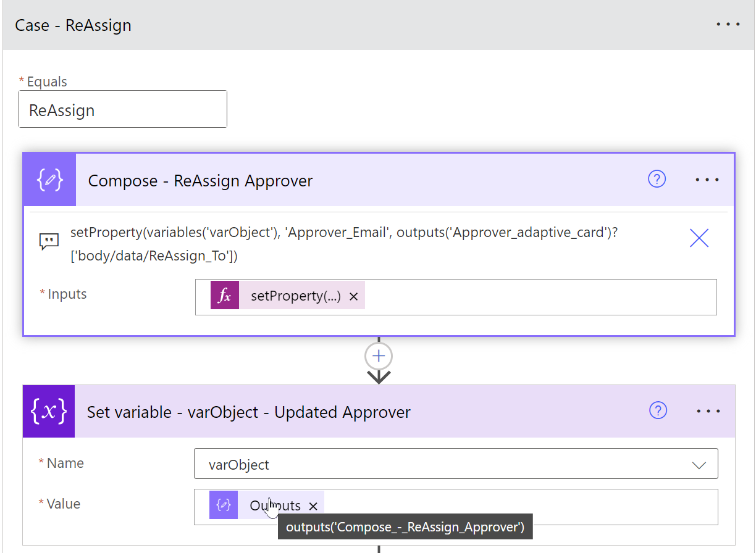Screen dimensions: 756x553
Task: Click the Equals field containing ReAssign
Action: tap(122, 109)
